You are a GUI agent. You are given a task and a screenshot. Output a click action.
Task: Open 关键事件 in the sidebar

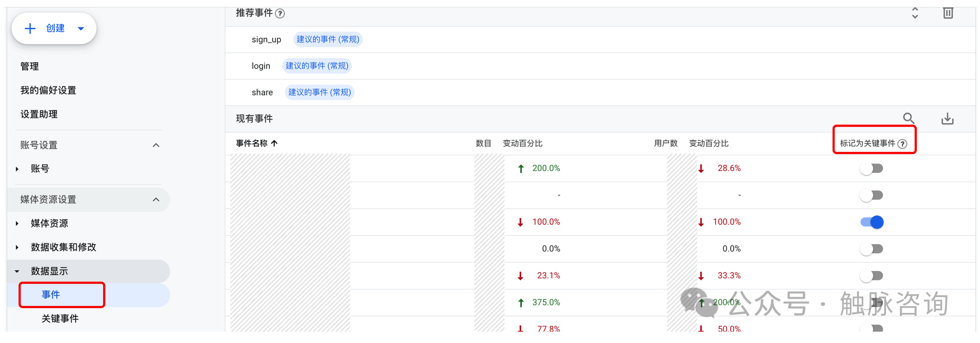point(60,319)
